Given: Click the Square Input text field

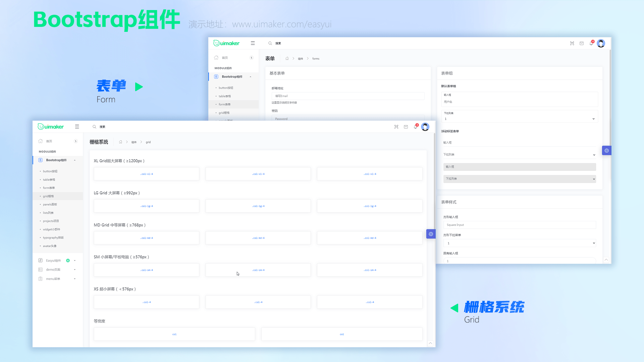Looking at the screenshot, I should 519,225.
